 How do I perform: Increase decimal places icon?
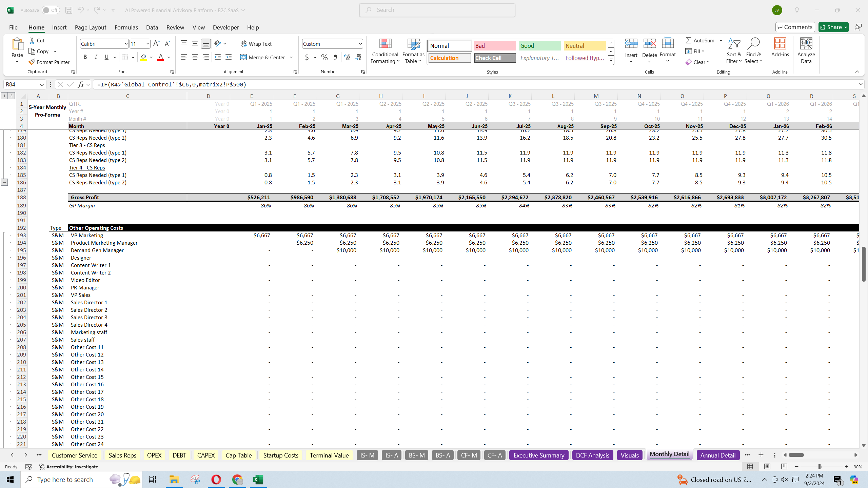[347, 57]
